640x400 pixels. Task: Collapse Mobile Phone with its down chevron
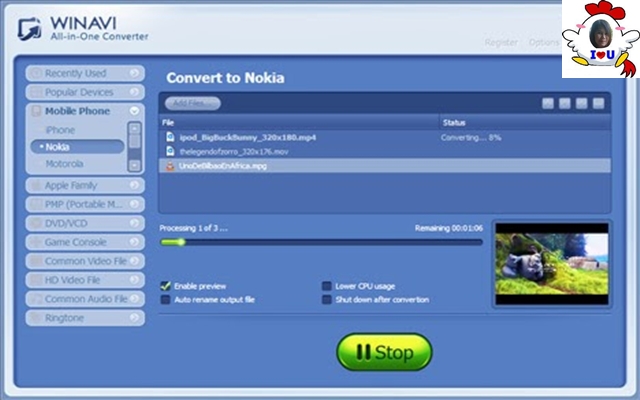[x=134, y=111]
